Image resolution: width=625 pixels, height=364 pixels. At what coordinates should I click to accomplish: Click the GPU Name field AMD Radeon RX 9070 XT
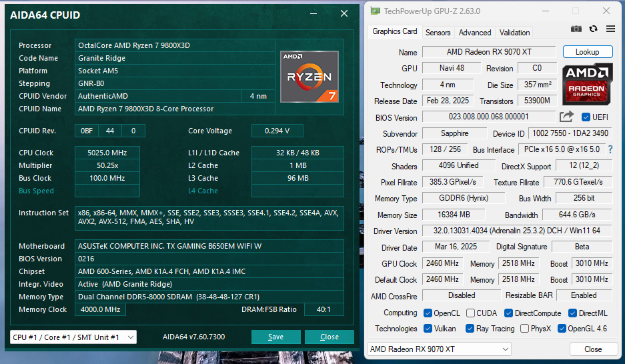[x=489, y=52]
